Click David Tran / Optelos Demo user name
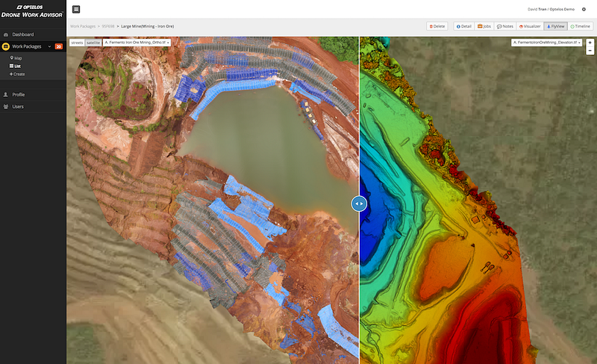Screen dimensions: 597x364 point(551,9)
